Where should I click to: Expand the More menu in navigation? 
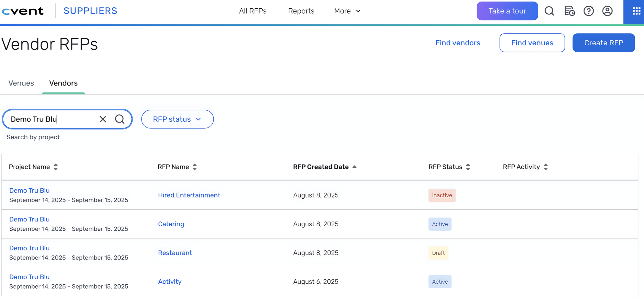[347, 11]
